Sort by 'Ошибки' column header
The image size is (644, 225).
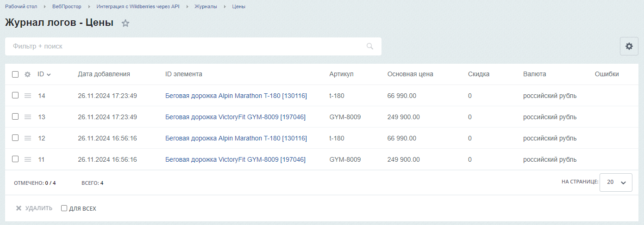click(606, 74)
